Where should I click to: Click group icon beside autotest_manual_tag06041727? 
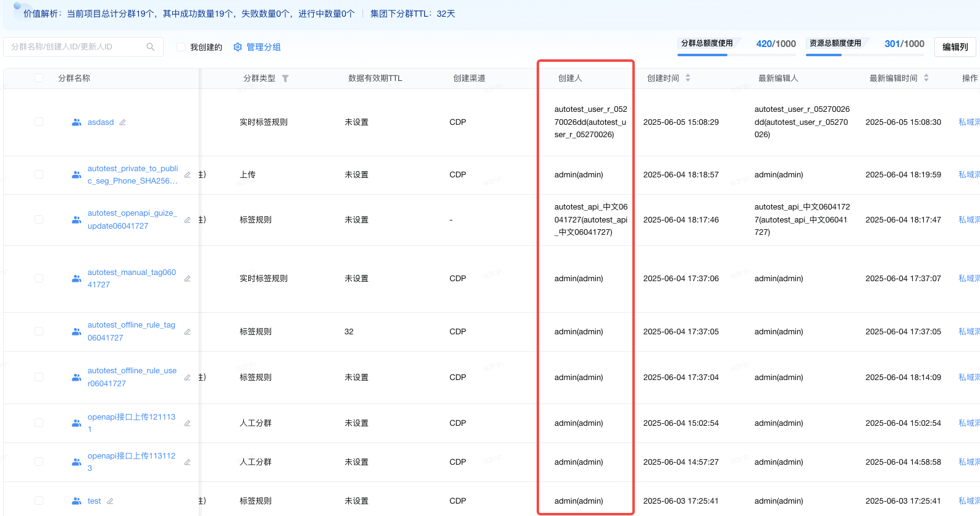click(77, 279)
